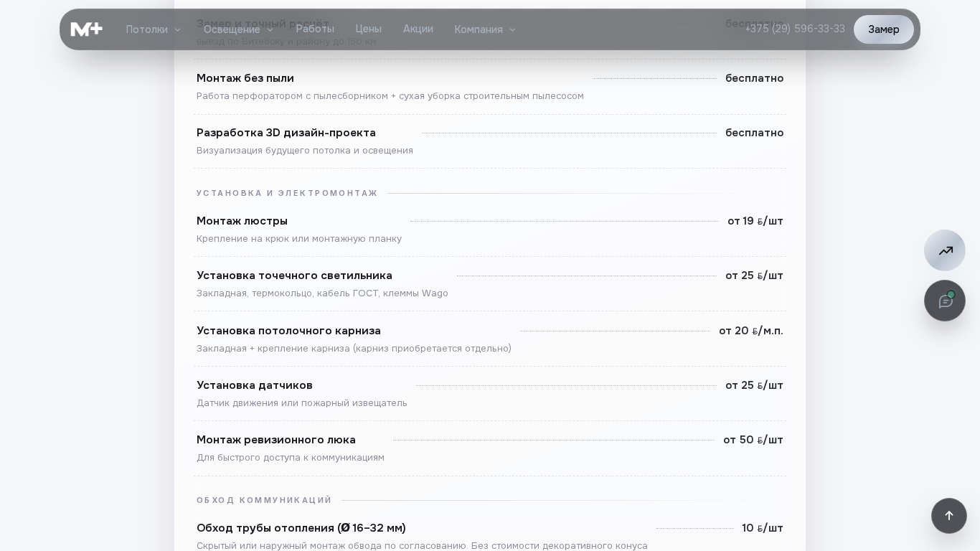The height and width of the screenshot is (551, 980).
Task: Select Разработка 3D дизайн-проекта title
Action: coord(286,133)
